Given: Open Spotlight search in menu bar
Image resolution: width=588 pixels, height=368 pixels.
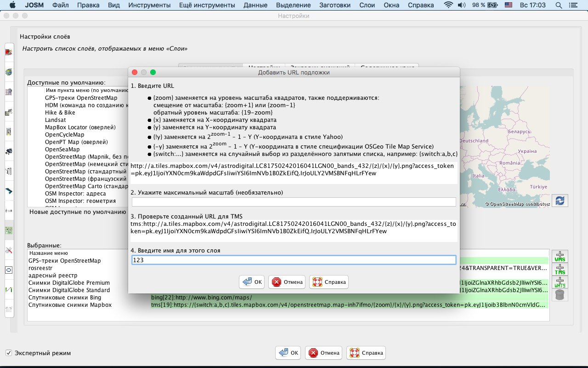Looking at the screenshot, I should [559, 5].
